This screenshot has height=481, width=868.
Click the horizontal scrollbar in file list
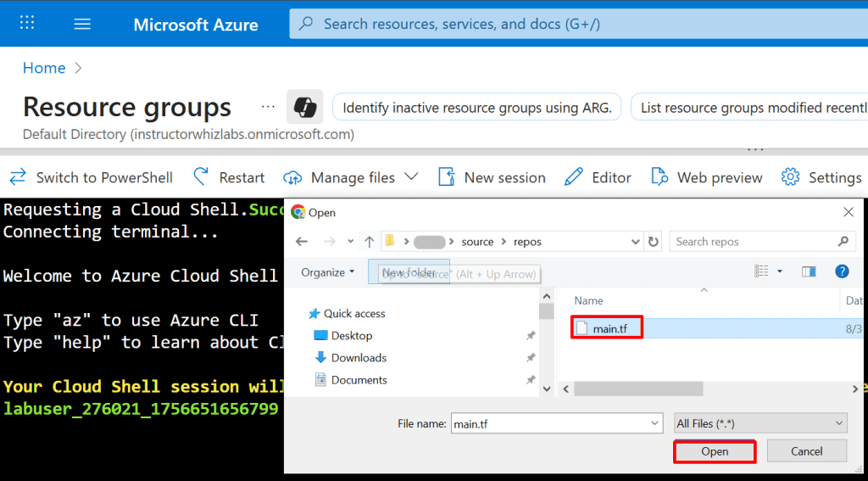coord(638,389)
